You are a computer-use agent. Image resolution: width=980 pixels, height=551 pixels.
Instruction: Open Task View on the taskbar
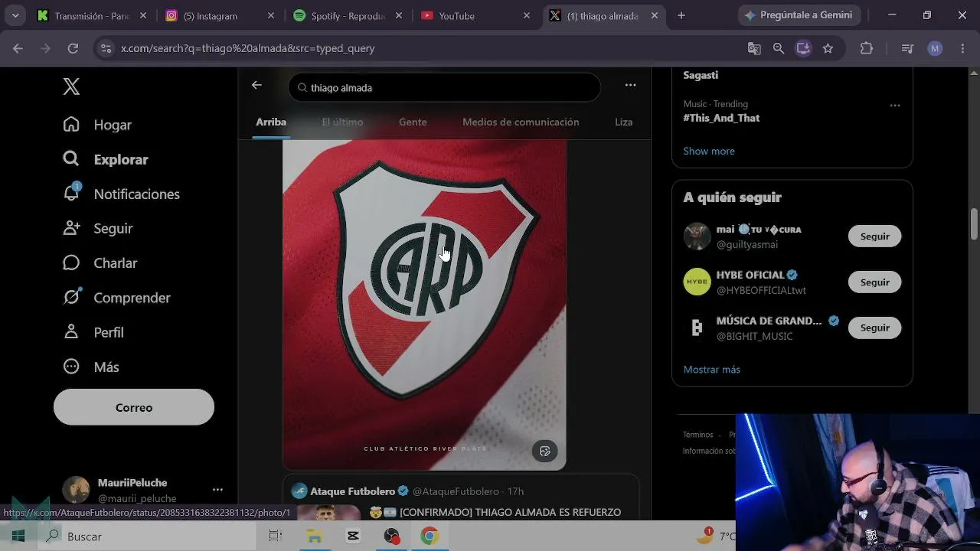coord(276,536)
